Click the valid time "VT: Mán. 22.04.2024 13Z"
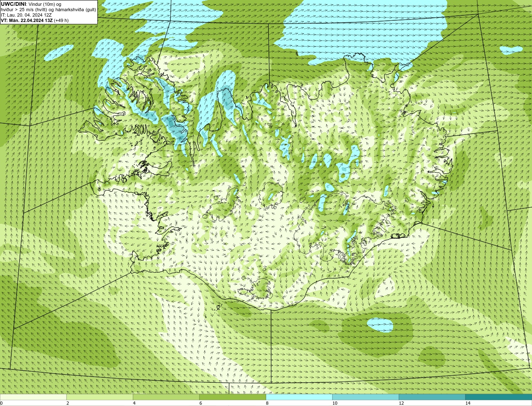 (27, 20)
